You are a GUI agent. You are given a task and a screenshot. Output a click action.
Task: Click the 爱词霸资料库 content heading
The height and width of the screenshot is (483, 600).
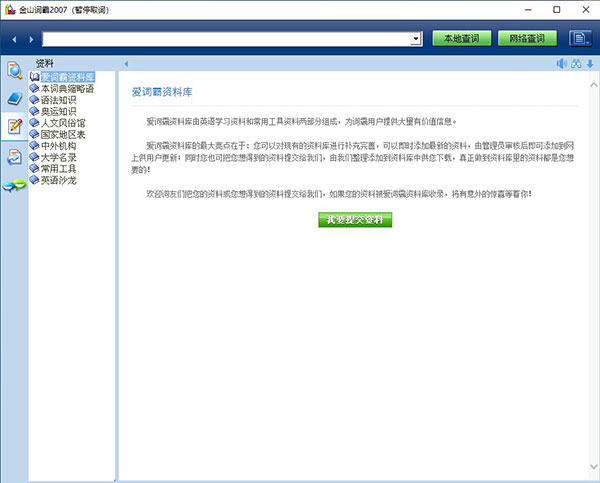tap(162, 92)
